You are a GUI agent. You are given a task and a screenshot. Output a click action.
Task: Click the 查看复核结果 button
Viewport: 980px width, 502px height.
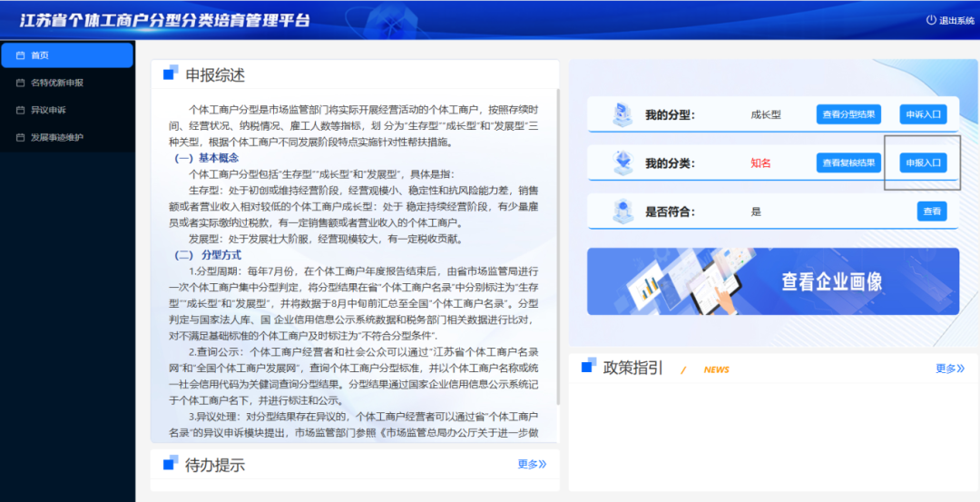(x=848, y=163)
